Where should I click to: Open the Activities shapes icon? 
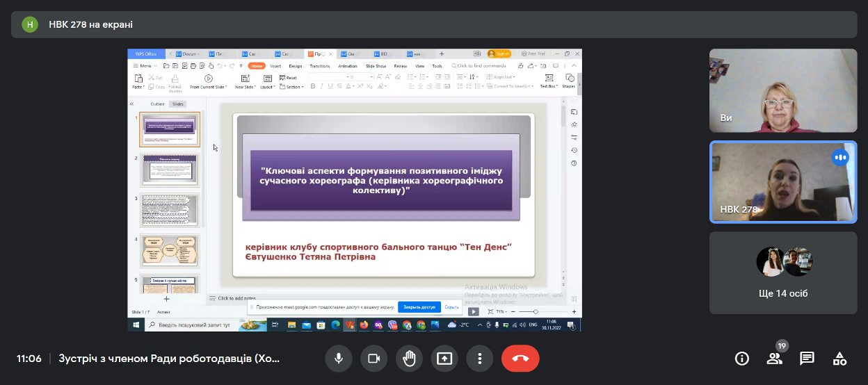pos(839,359)
